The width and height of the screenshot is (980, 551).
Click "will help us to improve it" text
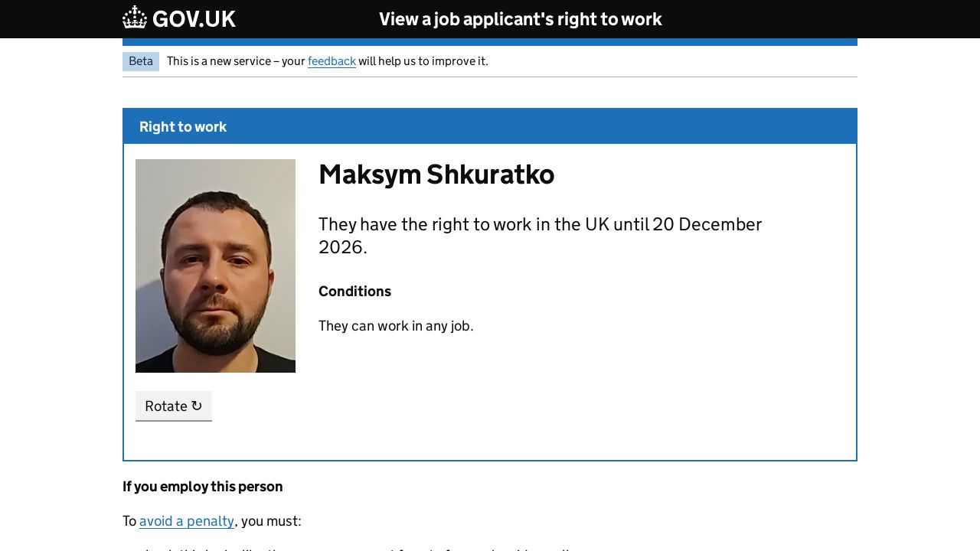pos(423,61)
